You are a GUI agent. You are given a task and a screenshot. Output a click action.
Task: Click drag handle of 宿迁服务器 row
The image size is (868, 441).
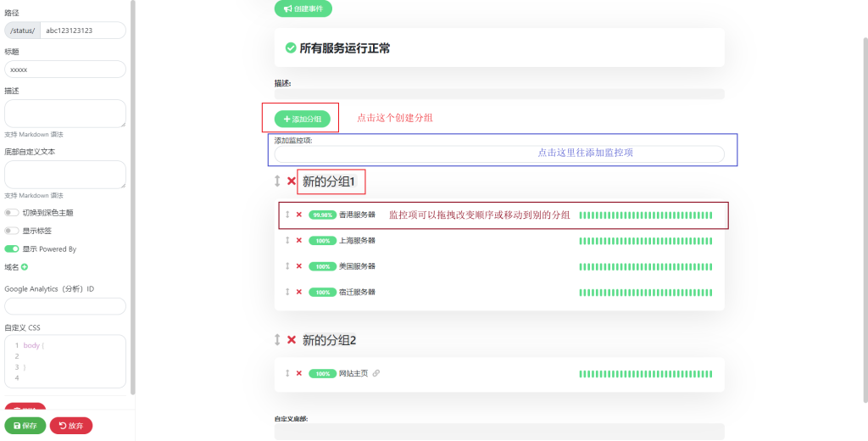[287, 292]
